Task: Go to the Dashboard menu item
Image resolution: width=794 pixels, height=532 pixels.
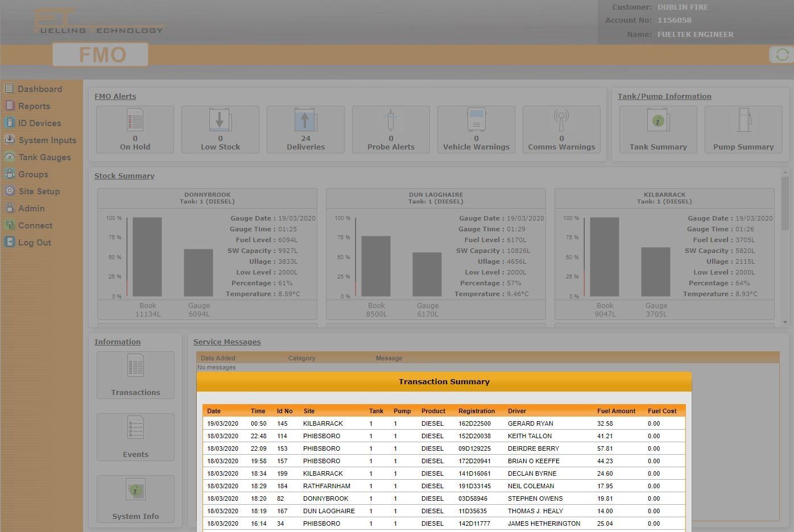Action: coord(40,89)
